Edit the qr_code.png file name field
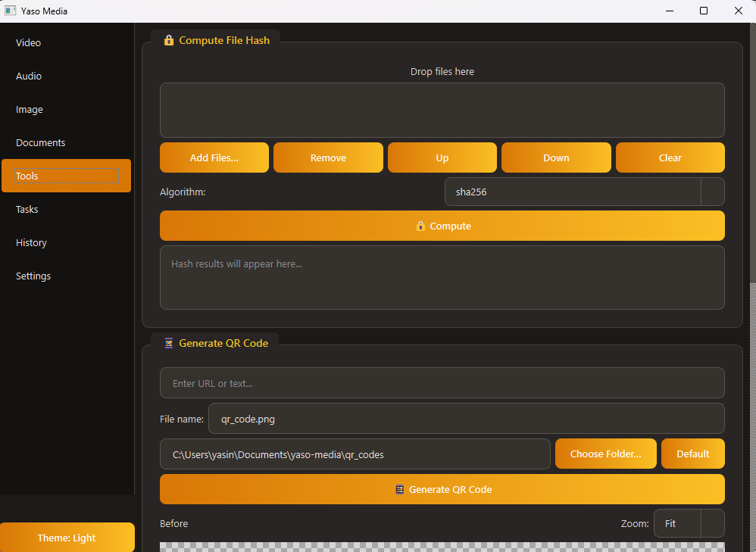The image size is (756, 552). click(x=466, y=419)
